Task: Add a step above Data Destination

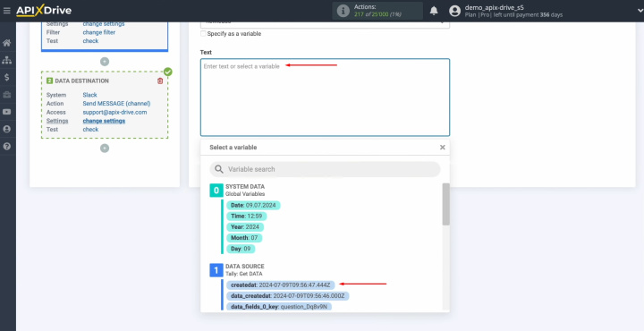Action: pos(105,62)
